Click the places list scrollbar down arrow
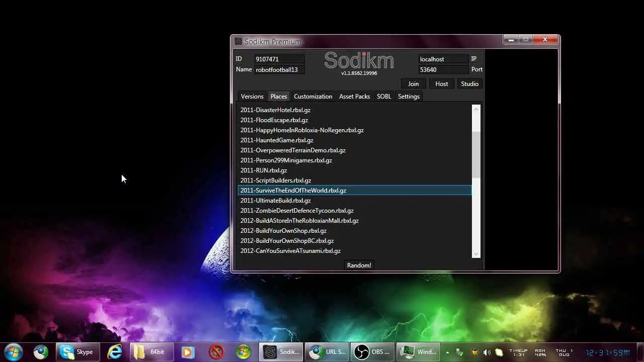 476,254
